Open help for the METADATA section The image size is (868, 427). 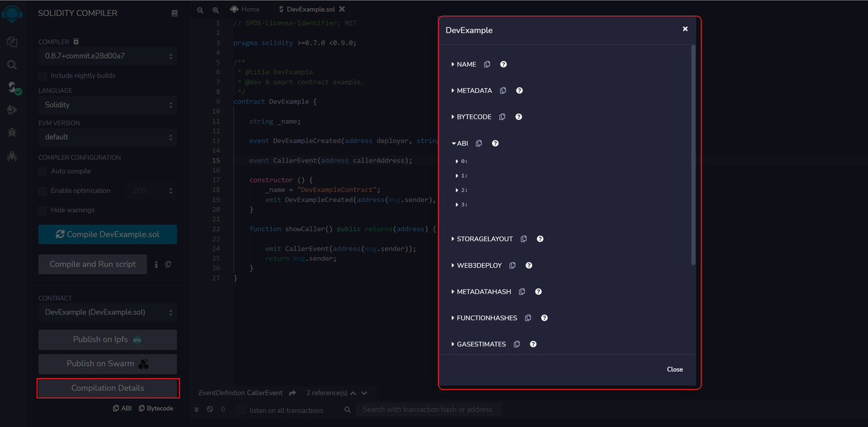pyautogui.click(x=519, y=90)
